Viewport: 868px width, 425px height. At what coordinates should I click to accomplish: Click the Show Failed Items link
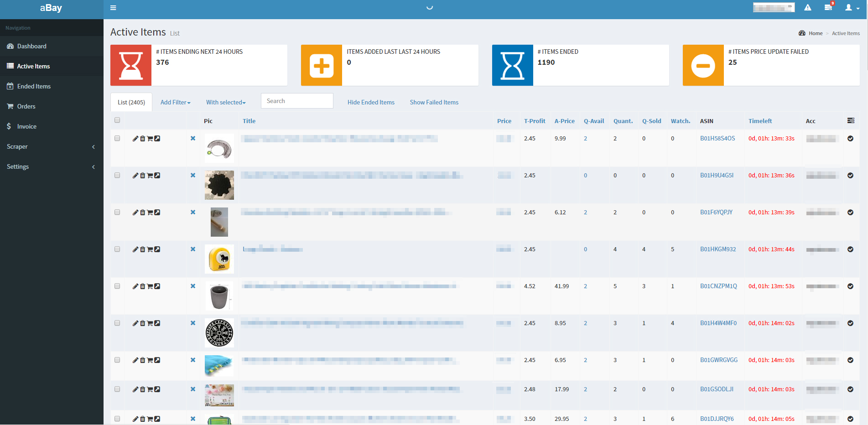pyautogui.click(x=434, y=103)
